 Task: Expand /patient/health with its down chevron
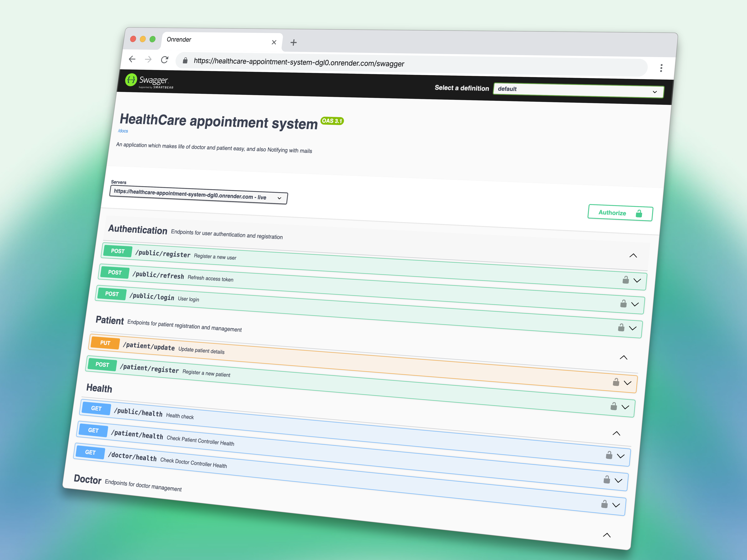tap(618, 481)
